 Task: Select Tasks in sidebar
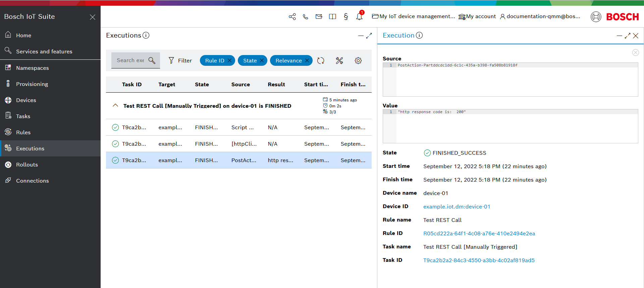coord(50,116)
